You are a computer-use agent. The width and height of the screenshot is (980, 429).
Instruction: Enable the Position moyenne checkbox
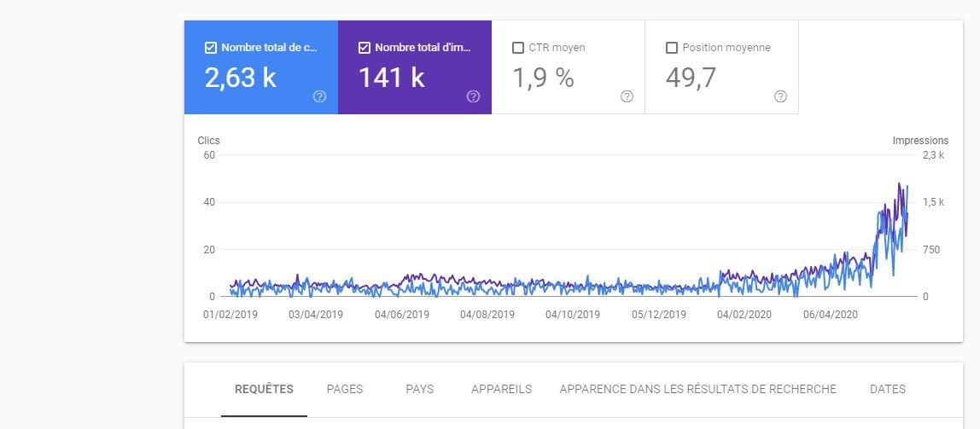point(672,48)
